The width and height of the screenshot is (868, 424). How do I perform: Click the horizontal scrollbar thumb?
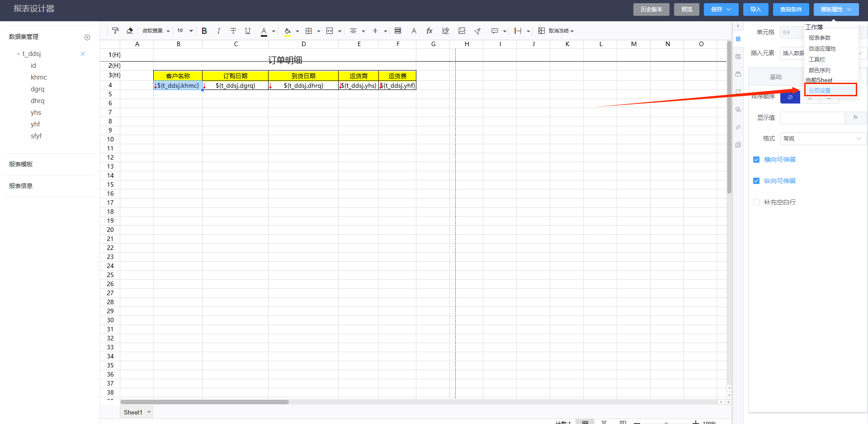click(x=204, y=402)
